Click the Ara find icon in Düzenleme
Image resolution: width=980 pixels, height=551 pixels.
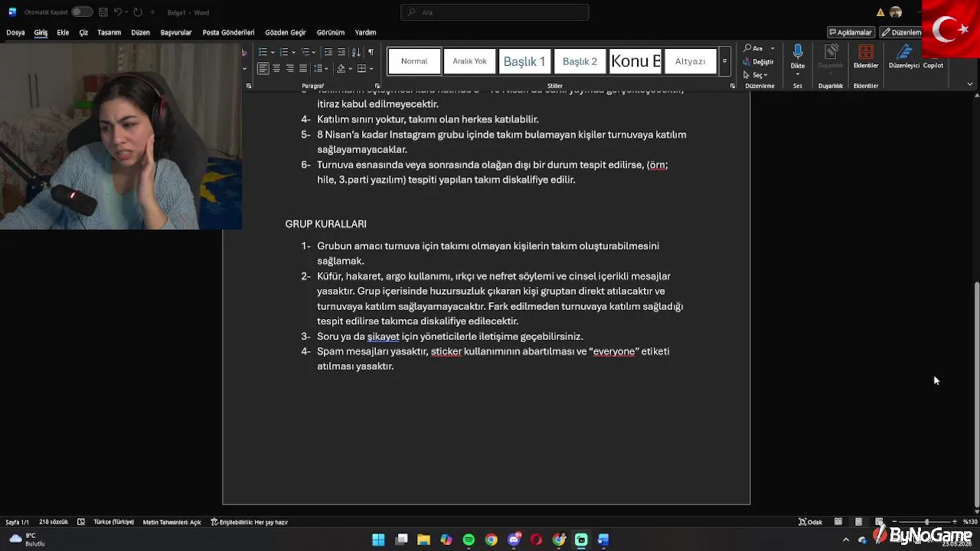754,48
